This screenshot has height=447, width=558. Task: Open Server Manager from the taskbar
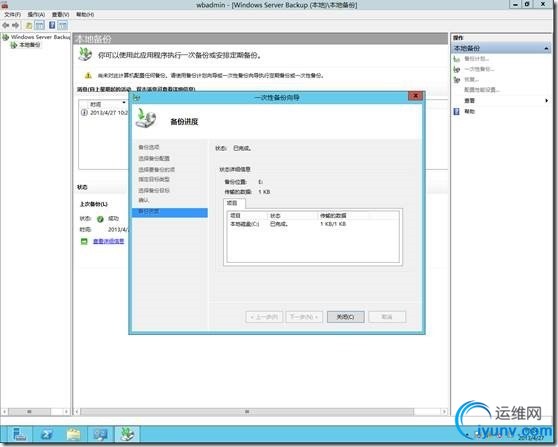coord(19,434)
